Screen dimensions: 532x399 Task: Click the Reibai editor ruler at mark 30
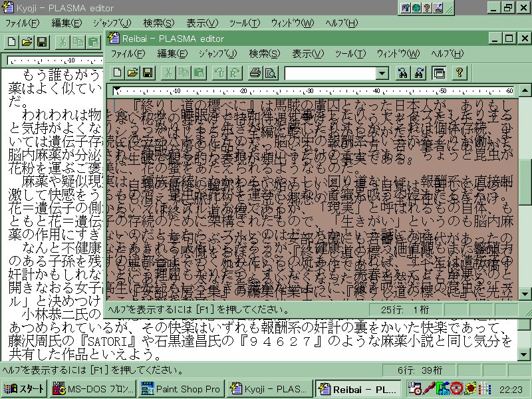tap(309, 91)
